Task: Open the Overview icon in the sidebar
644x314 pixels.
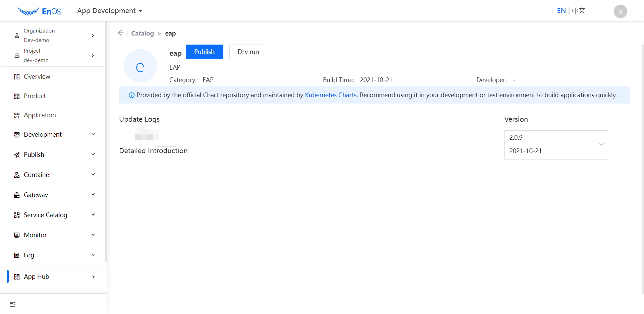Action: point(17,76)
